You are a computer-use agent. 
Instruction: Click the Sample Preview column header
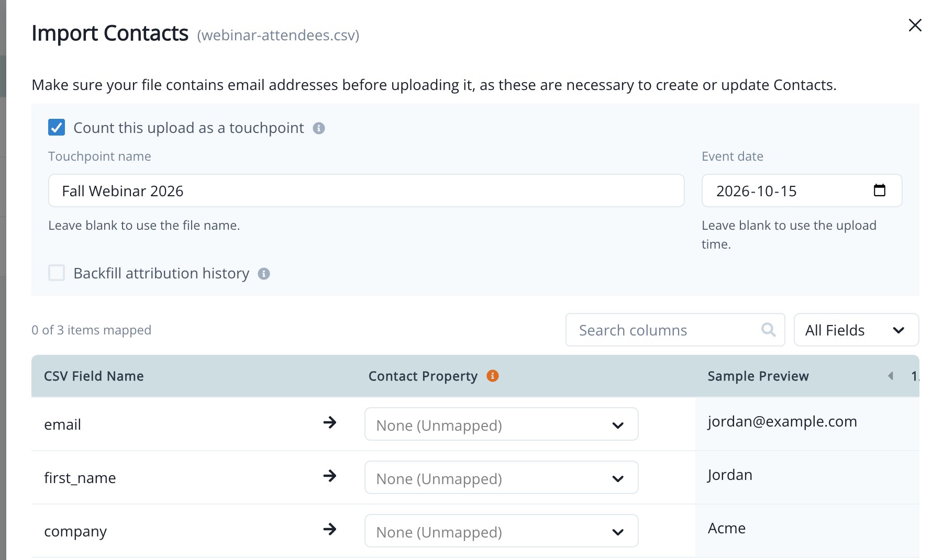coord(758,376)
